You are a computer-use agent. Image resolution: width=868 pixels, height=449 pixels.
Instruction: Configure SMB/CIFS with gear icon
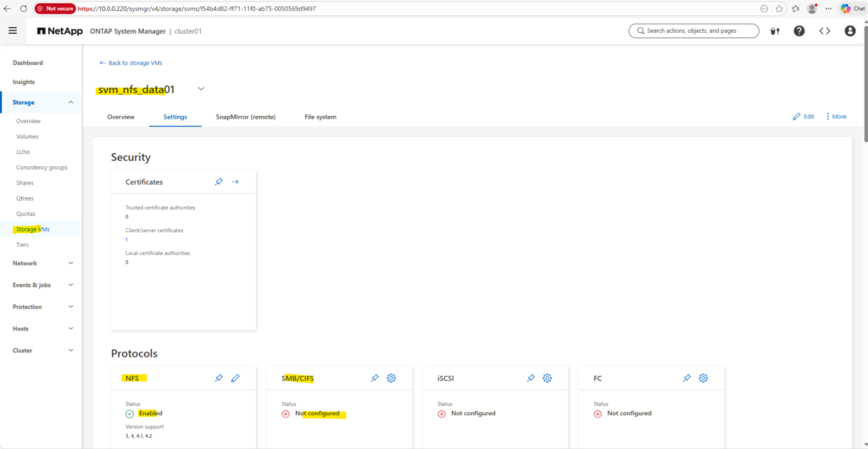(392, 378)
